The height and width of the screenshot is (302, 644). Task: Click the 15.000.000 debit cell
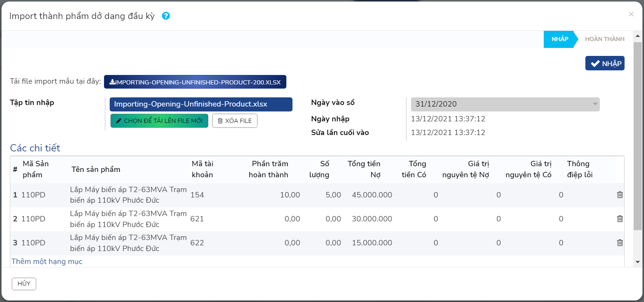372,243
